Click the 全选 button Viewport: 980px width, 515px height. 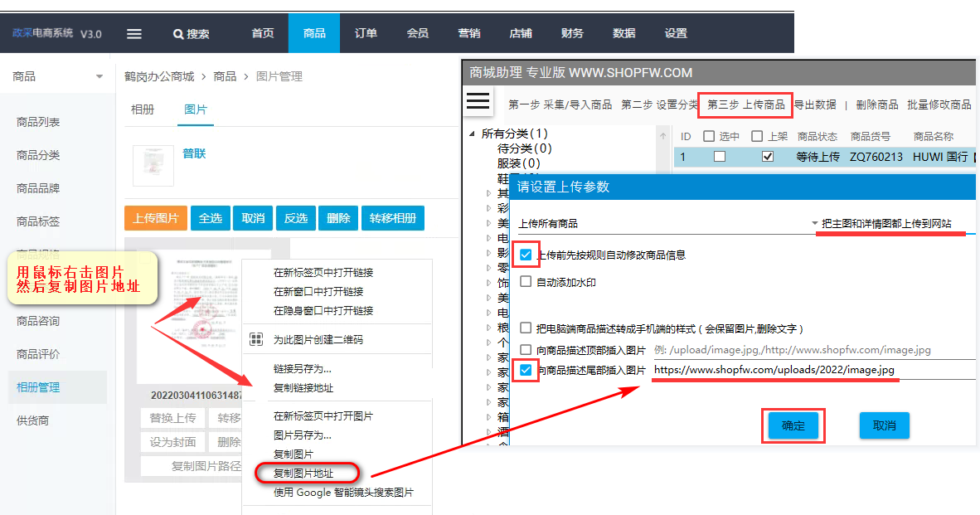(x=211, y=218)
